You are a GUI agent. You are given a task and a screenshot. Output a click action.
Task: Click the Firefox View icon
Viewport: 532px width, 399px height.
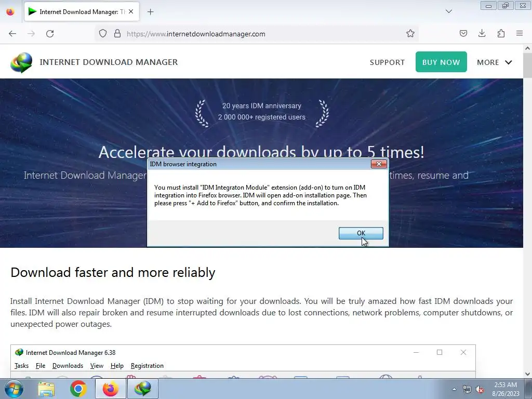click(10, 12)
